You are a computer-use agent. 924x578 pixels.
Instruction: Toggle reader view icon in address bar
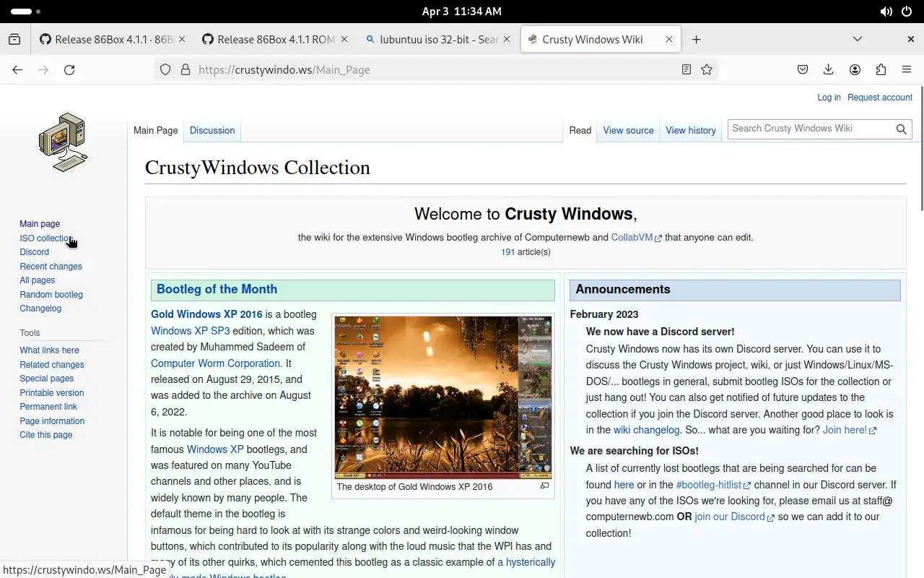point(687,70)
